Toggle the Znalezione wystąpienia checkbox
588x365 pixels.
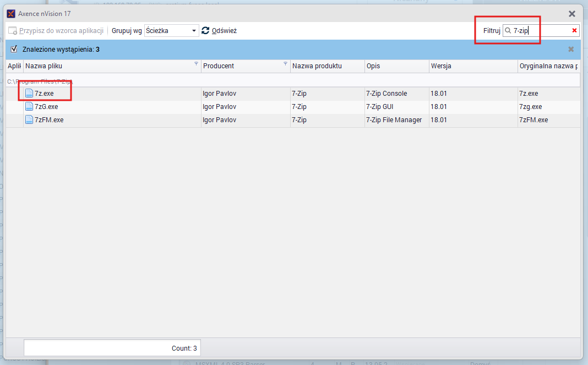coord(14,49)
